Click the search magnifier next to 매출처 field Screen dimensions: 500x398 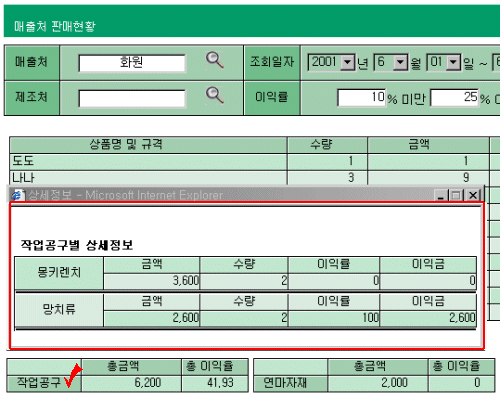click(x=214, y=60)
